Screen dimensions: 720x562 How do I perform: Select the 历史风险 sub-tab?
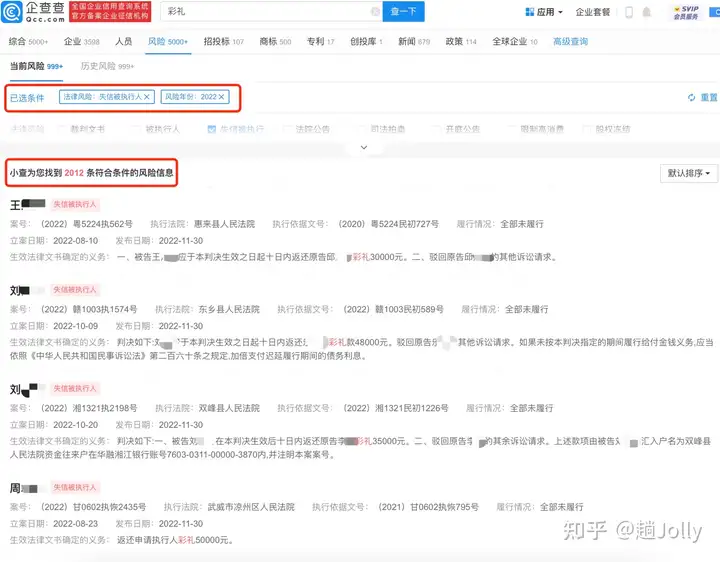[107, 66]
